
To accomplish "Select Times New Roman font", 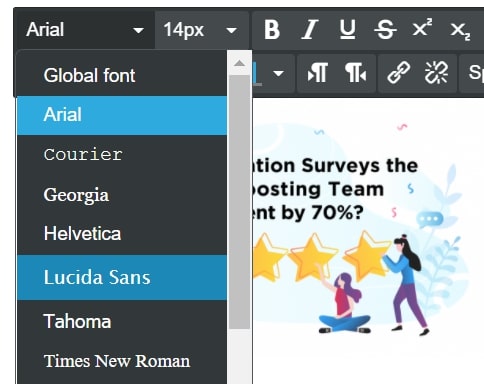I will tap(122, 361).
